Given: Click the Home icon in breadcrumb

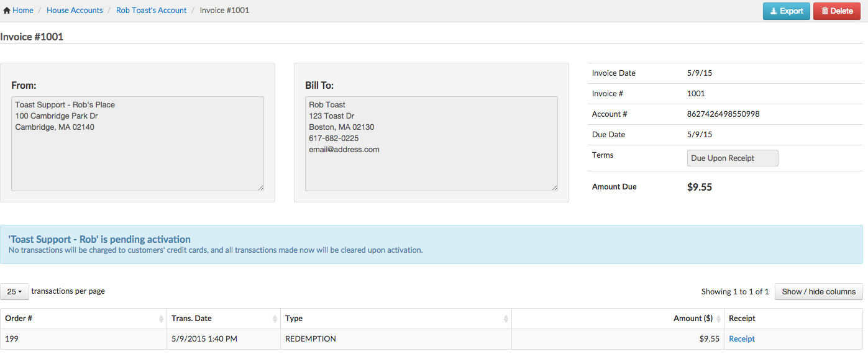Looking at the screenshot, I should click(x=7, y=11).
